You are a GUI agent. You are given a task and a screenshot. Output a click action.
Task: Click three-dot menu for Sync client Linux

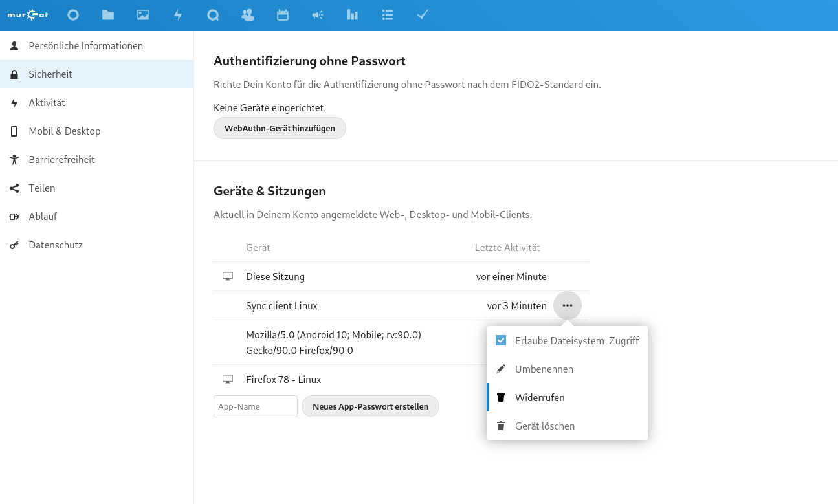pyautogui.click(x=568, y=305)
